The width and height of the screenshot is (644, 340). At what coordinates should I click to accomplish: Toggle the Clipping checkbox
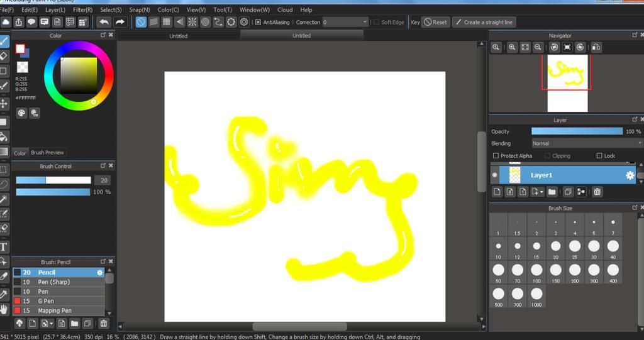click(x=547, y=156)
